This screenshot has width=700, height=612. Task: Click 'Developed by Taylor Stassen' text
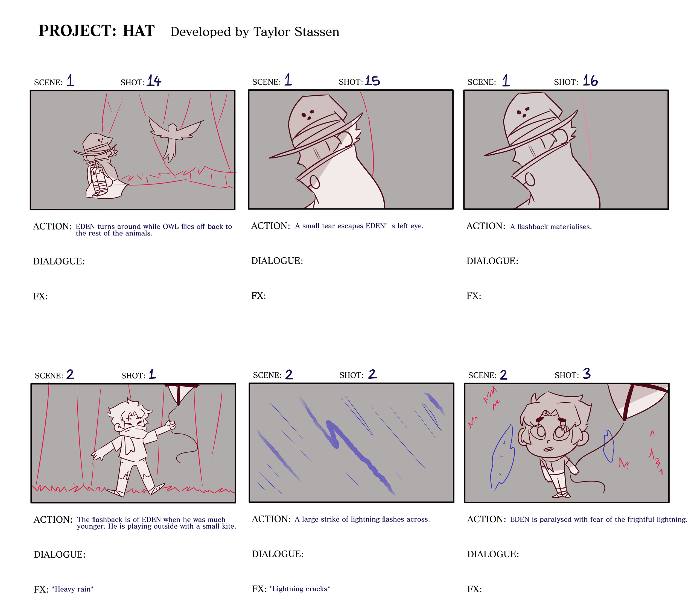coord(255,32)
